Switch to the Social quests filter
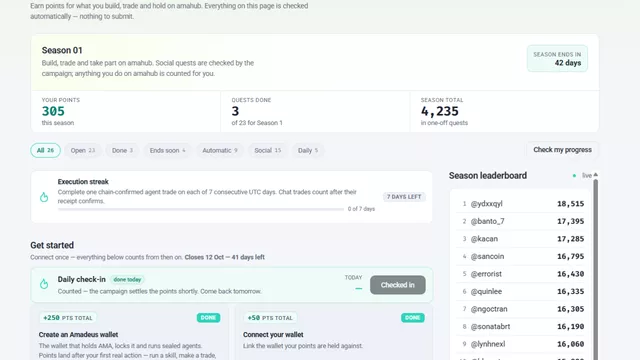The image size is (640, 360). 267,150
